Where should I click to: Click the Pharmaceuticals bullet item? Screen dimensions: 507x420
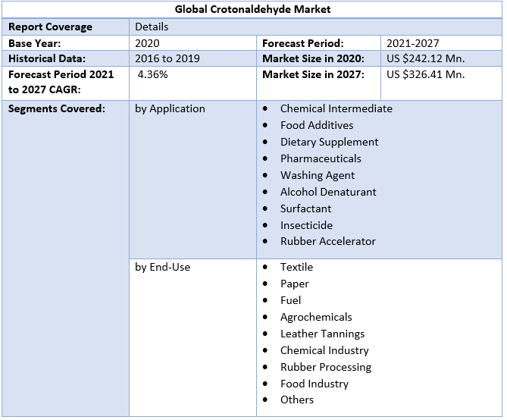321,158
